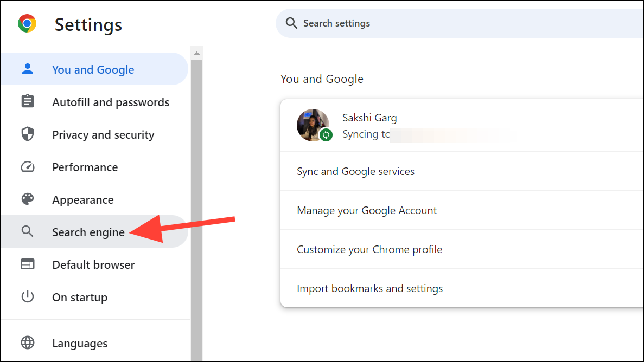644x362 pixels.
Task: Click the 'You and Google' section heading
Action: (x=322, y=79)
